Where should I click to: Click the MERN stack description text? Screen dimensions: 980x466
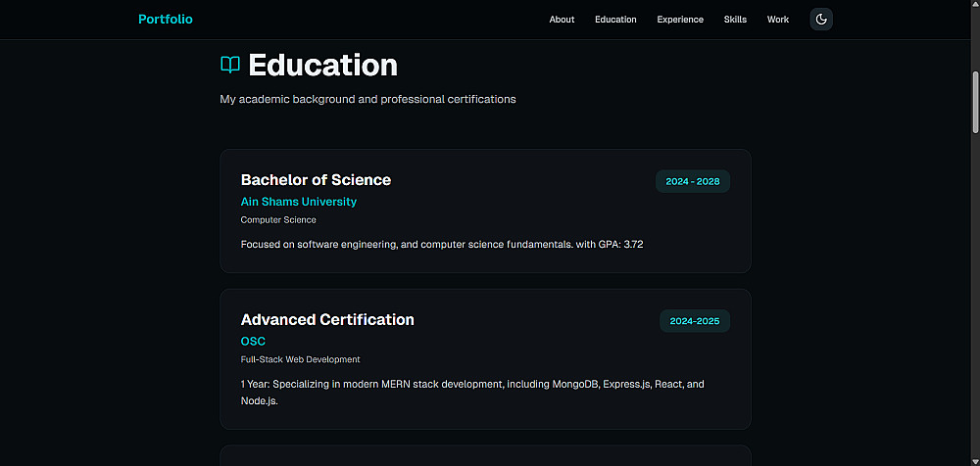(x=471, y=385)
